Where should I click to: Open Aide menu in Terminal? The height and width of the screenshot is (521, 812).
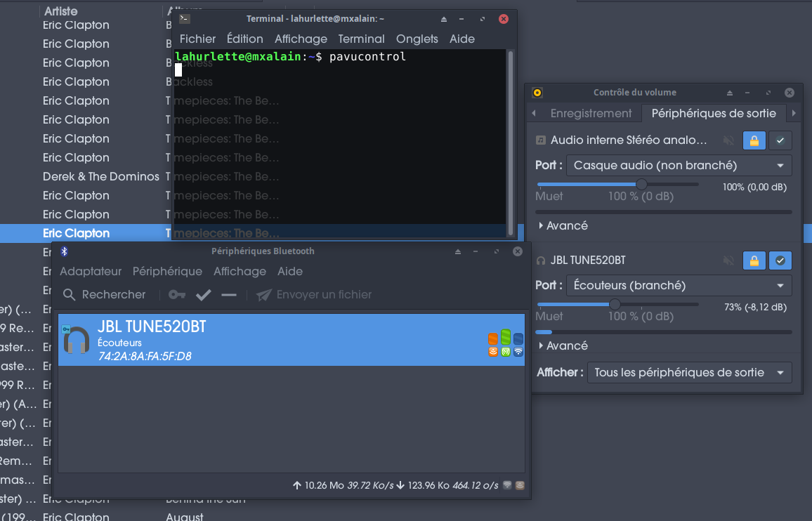[462, 39]
